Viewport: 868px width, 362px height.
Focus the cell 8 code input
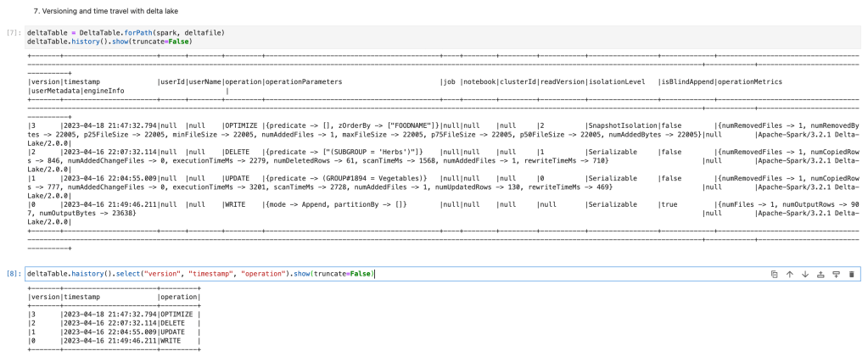click(x=509, y=274)
